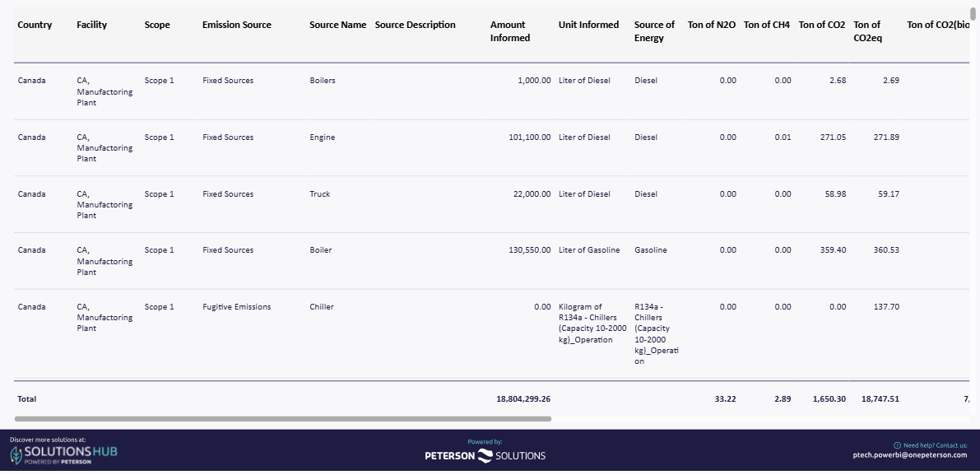Click the Peterson Solutions logo
The height and width of the screenshot is (475, 980).
pos(485,455)
